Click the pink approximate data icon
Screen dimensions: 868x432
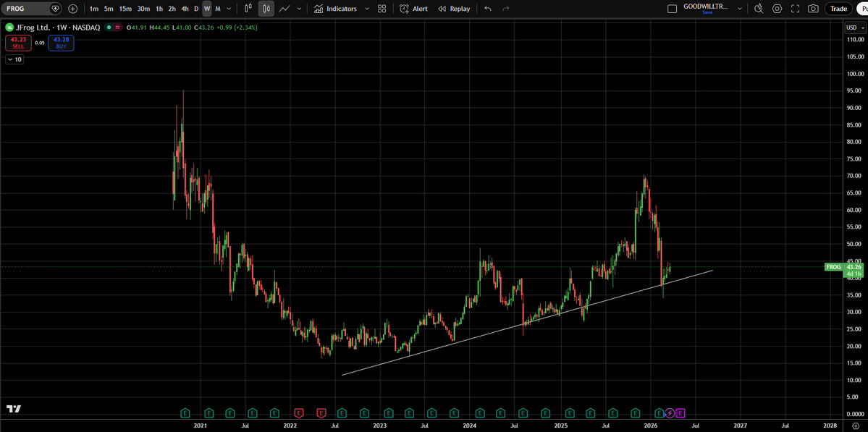point(117,27)
